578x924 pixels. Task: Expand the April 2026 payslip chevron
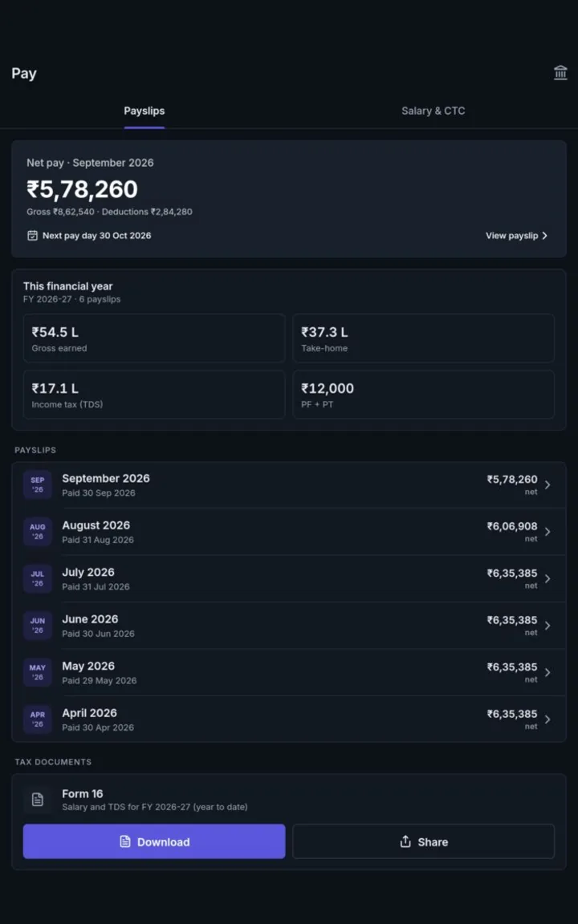547,719
